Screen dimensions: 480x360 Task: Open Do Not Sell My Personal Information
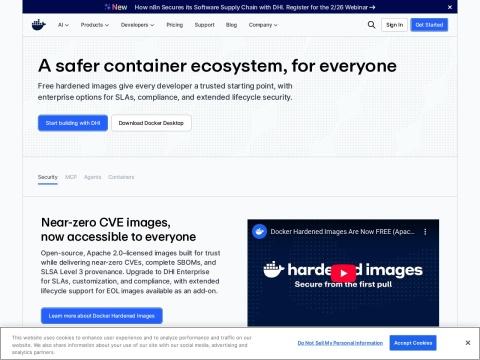point(340,343)
